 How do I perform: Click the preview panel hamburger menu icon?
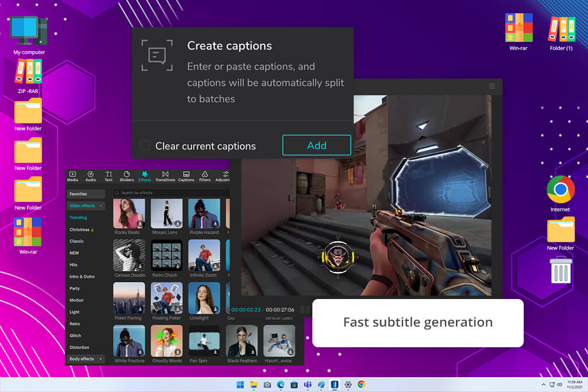pos(492,86)
